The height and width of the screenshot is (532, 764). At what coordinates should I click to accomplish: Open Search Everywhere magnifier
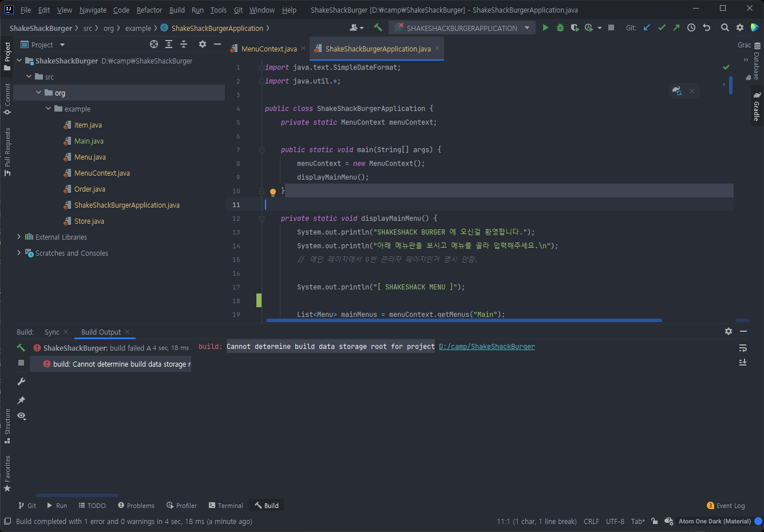pos(725,27)
